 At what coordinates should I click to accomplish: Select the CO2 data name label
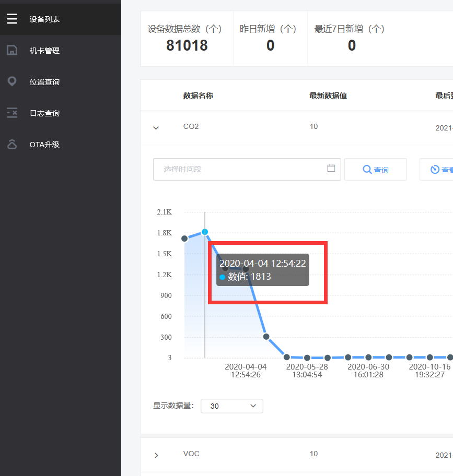click(191, 126)
